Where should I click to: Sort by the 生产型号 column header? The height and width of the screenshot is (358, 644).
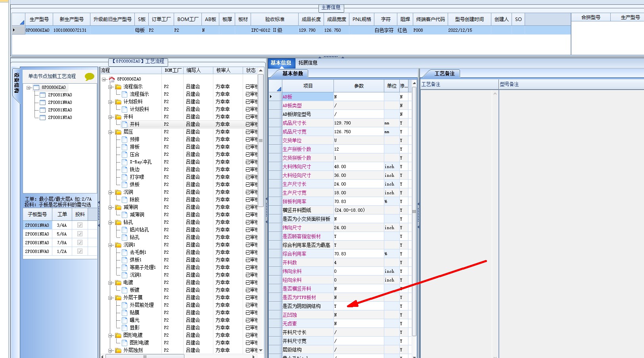[x=39, y=19]
